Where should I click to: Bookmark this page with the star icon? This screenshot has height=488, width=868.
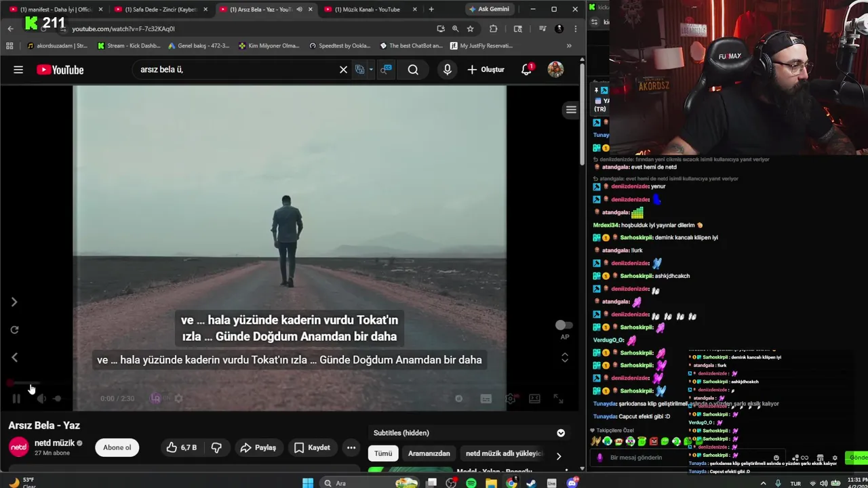[x=470, y=28]
